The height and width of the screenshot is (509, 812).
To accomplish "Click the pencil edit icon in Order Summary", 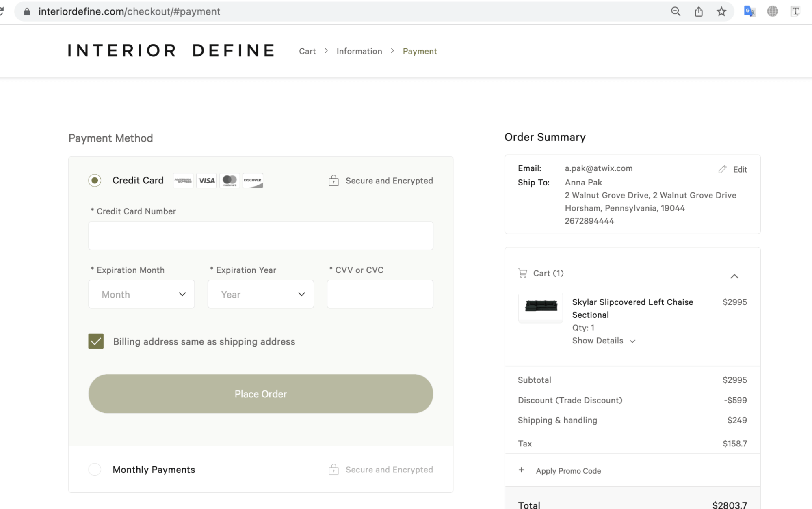I will tap(722, 169).
